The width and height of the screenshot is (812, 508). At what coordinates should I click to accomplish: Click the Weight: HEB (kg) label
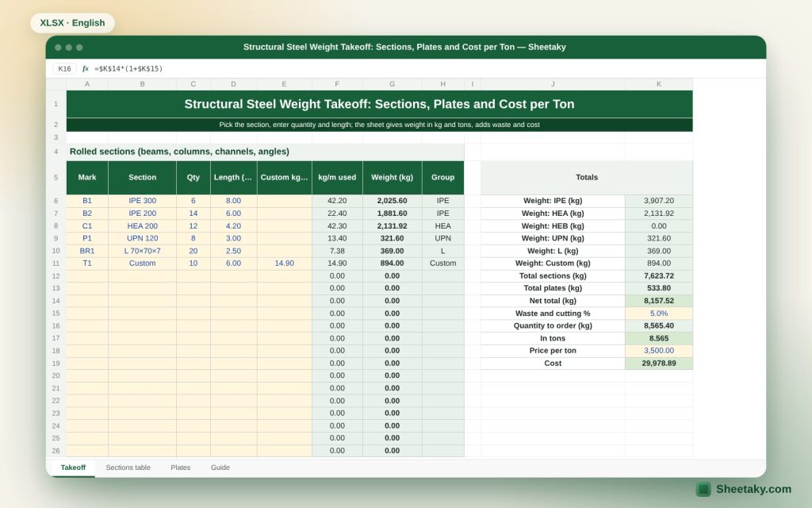pyautogui.click(x=553, y=226)
